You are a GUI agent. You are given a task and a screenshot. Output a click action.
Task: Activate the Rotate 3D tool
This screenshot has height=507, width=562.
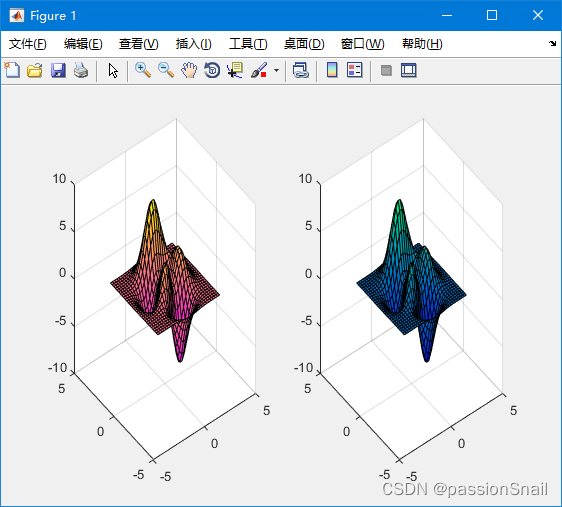click(x=212, y=70)
